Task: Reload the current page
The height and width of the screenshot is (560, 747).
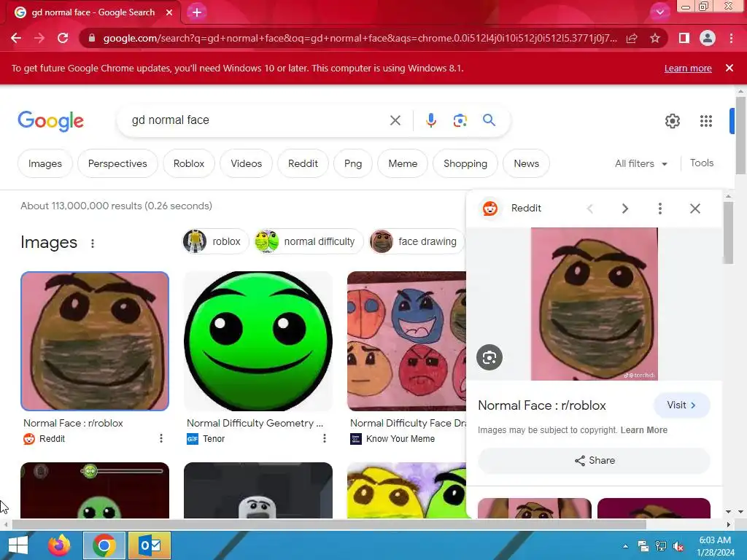Action: click(63, 38)
